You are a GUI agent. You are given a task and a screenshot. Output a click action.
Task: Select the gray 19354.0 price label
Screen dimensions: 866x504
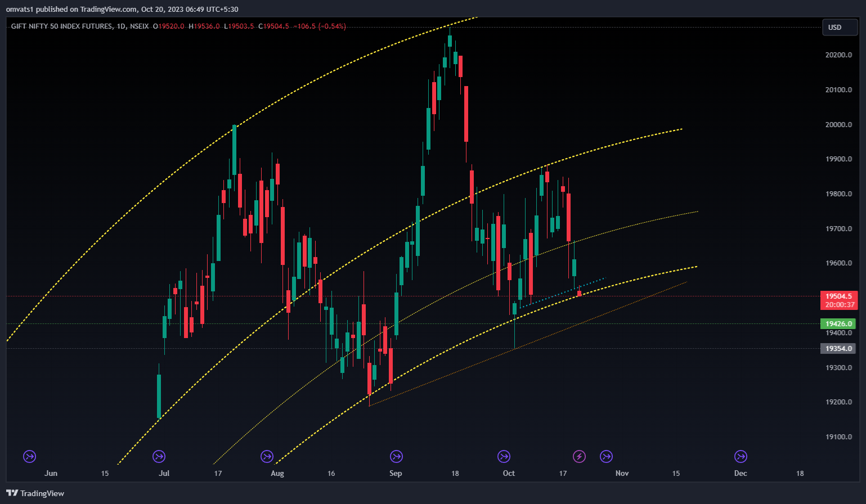coord(838,349)
